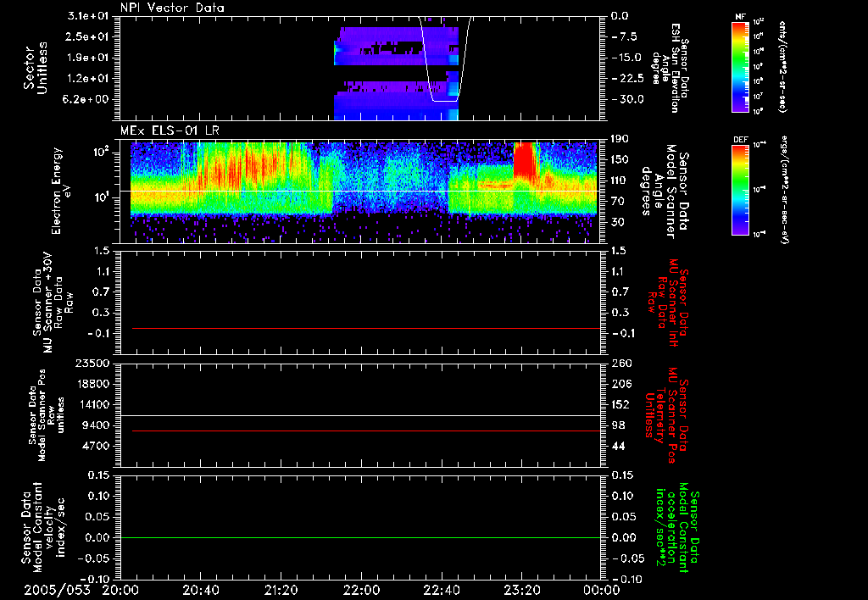
Task: Click the '30' scanner angle tick label
Action: click(x=618, y=222)
